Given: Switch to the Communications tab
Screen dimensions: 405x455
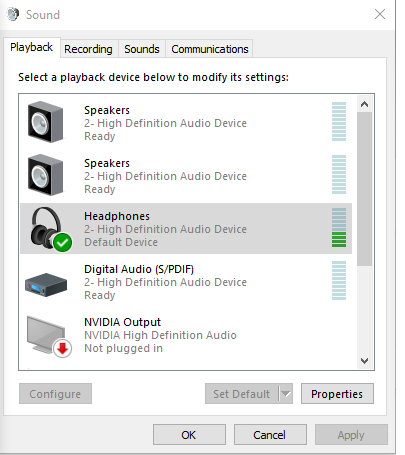Looking at the screenshot, I should click(210, 49).
